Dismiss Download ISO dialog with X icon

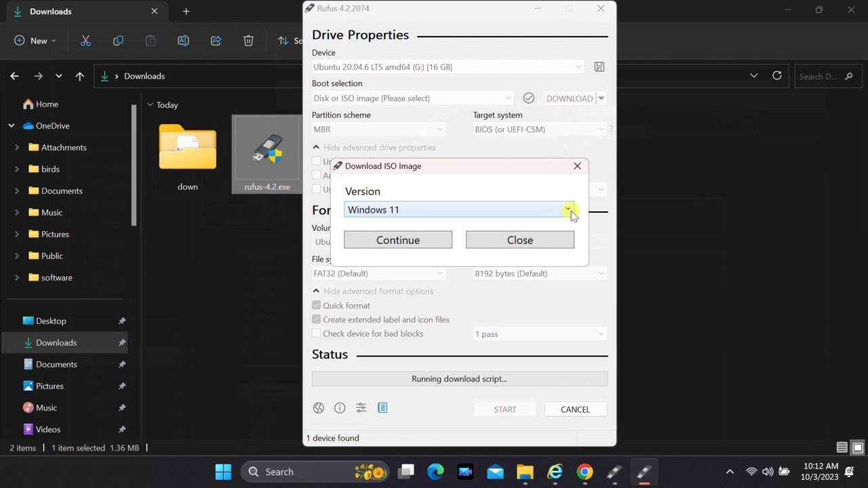pyautogui.click(x=577, y=165)
